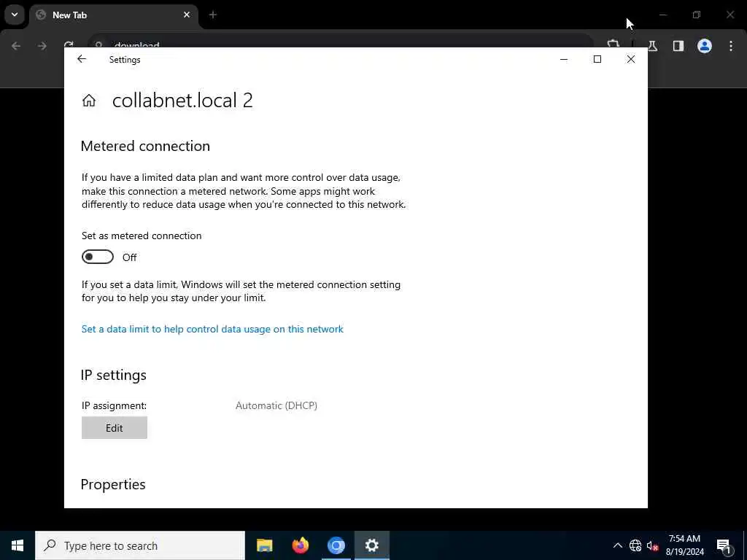
Task: Switch to the New Tab browser tab
Action: (115, 15)
